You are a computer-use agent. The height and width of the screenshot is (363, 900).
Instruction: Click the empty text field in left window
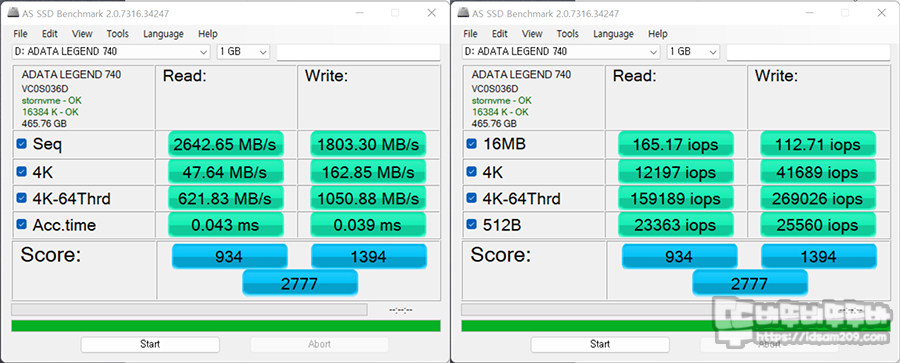click(359, 52)
